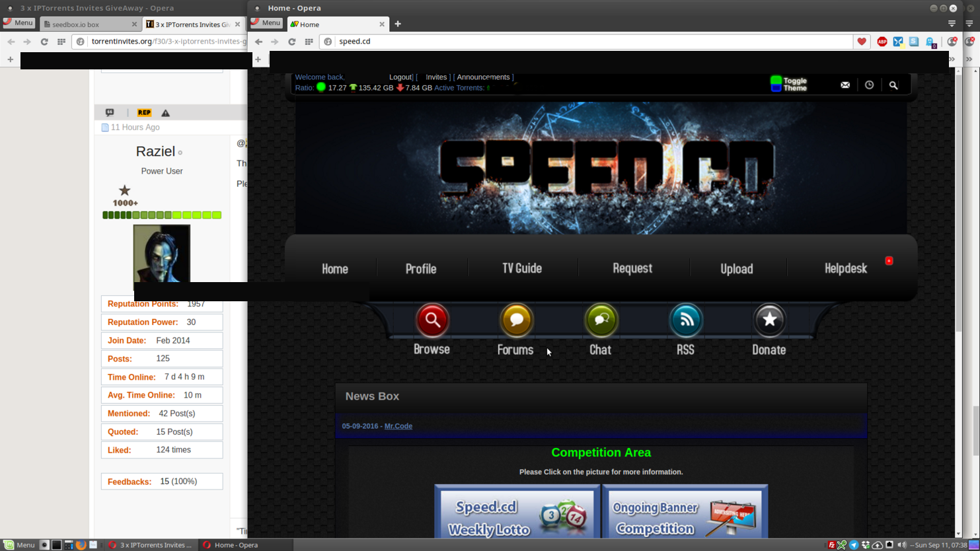Screen dimensions: 980x551
Task: Click the report warning triangle icon on post
Action: (x=166, y=113)
